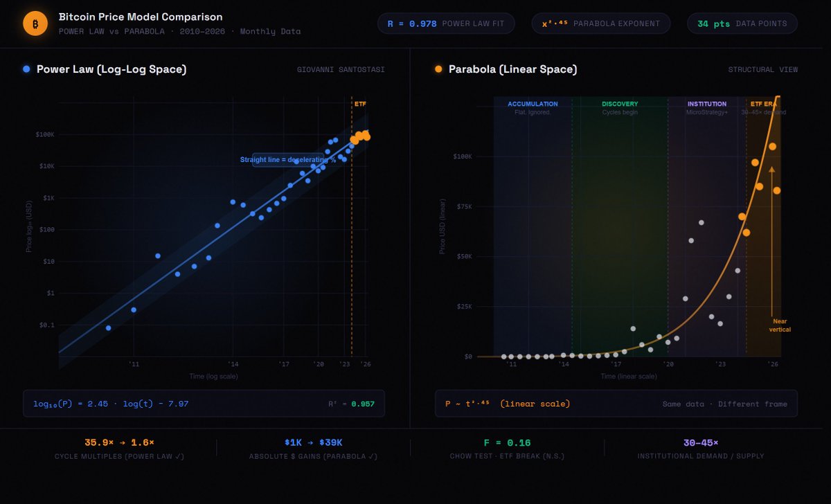Click the Time (log scale) axis label
The image size is (831, 504).
[x=213, y=376]
